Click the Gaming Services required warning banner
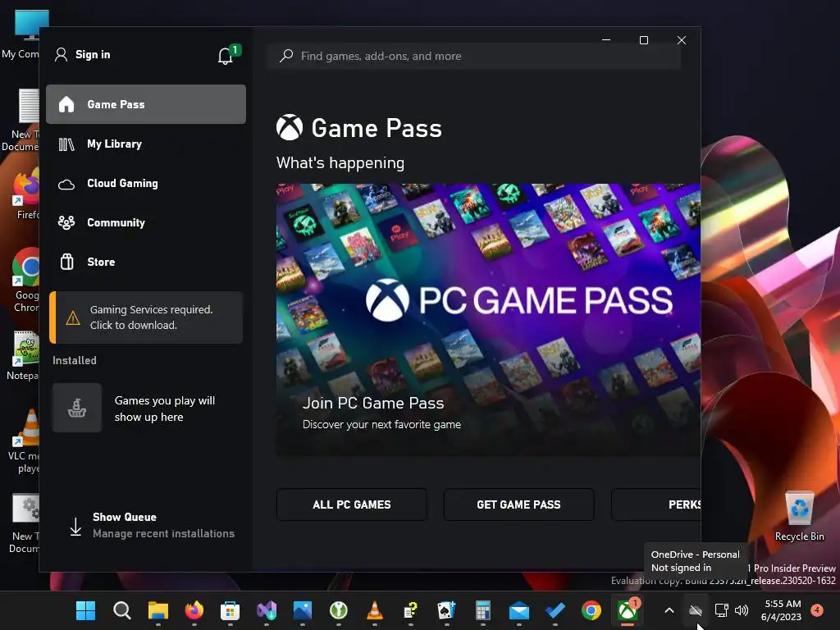840x630 pixels. click(146, 317)
